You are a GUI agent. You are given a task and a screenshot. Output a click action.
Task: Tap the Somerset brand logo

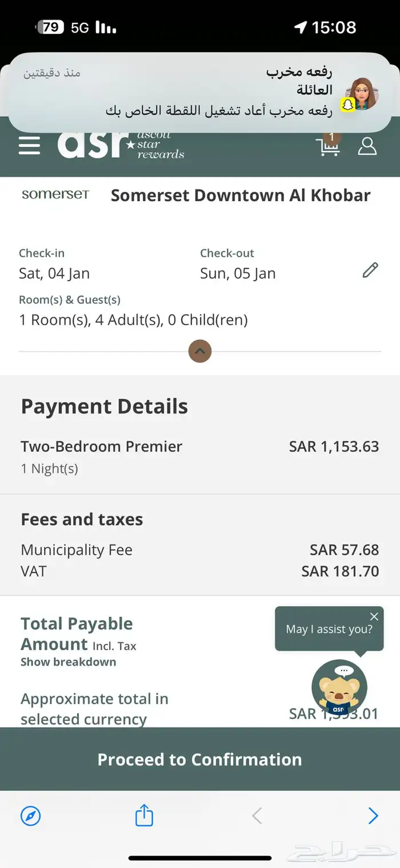pos(55,195)
